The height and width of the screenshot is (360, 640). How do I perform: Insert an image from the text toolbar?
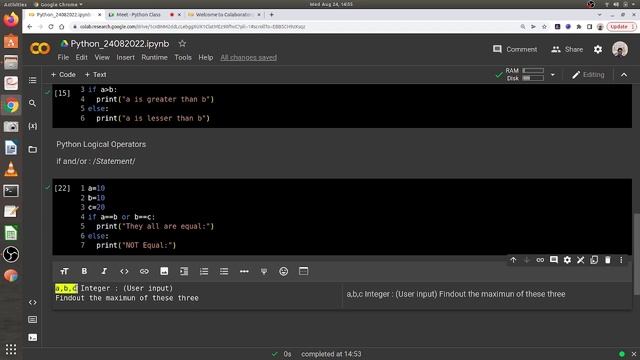(164, 271)
